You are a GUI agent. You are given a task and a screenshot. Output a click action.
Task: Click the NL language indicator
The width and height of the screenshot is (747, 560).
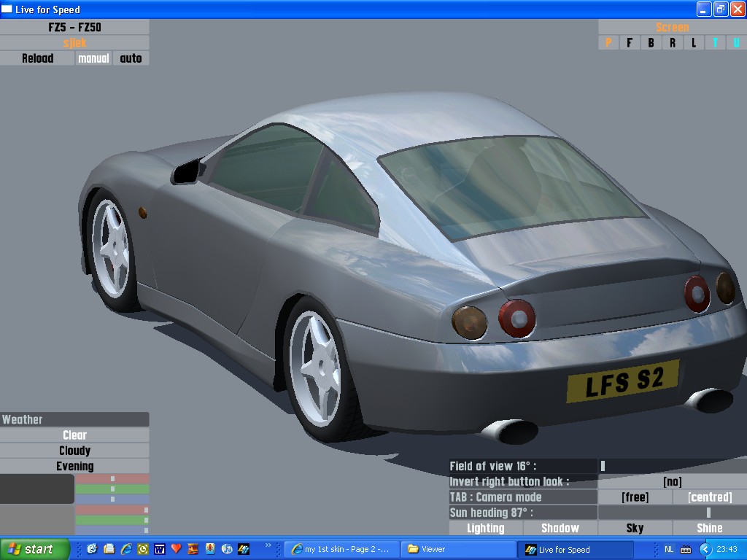click(669, 550)
